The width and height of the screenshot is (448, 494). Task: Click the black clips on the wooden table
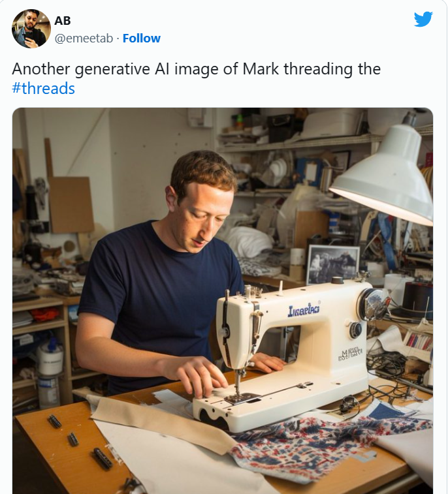(79, 441)
